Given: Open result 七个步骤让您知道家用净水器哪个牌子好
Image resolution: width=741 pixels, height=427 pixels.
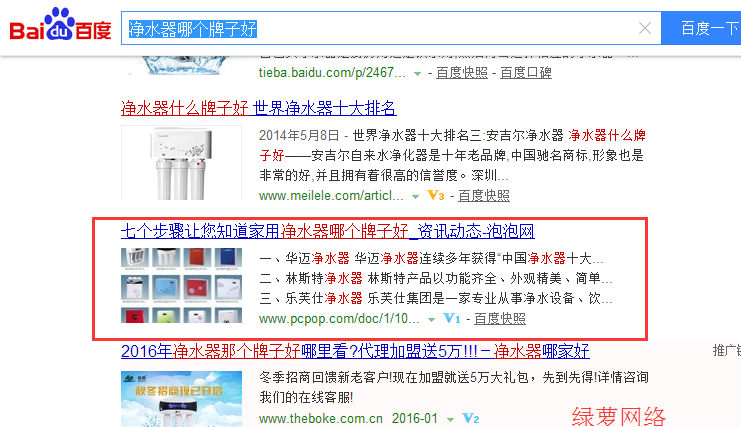Looking at the screenshot, I should point(327,231).
